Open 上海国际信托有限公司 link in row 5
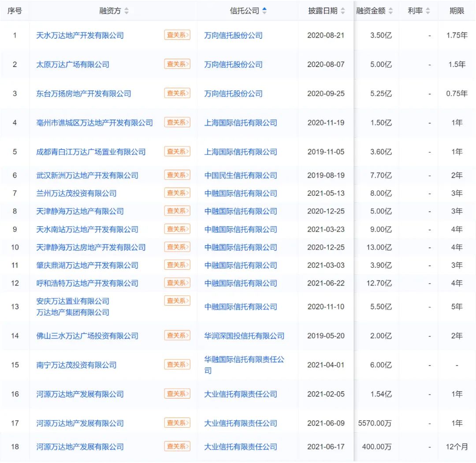This screenshot has width=476, height=463. (241, 152)
